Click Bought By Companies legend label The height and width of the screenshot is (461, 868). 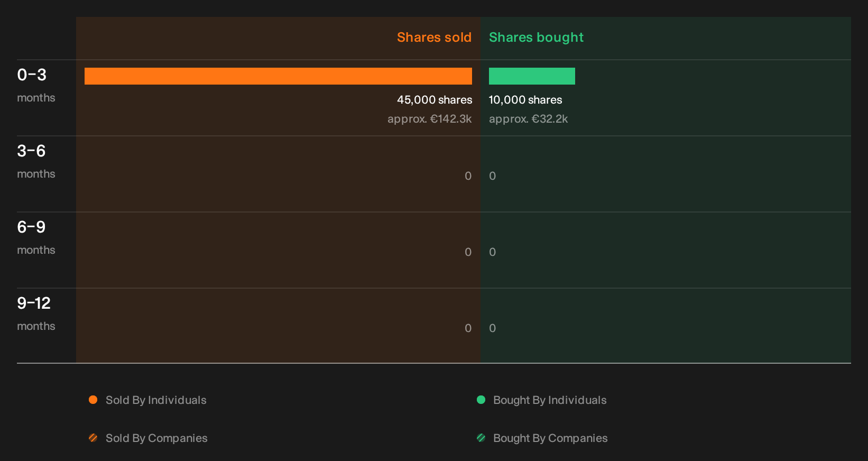550,438
